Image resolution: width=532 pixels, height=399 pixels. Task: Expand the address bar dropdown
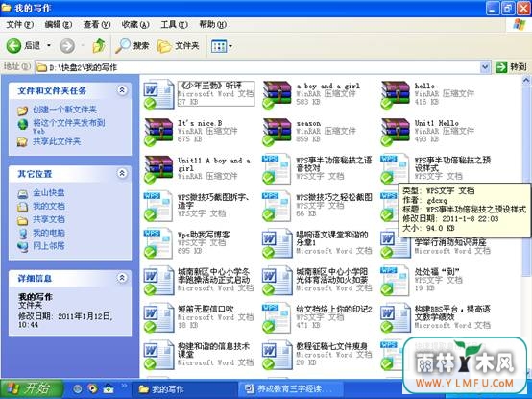pyautogui.click(x=485, y=67)
